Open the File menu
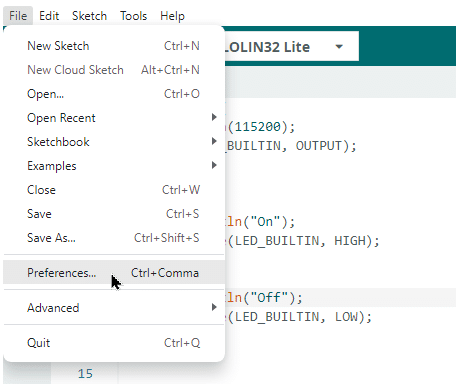The image size is (456, 384). [x=18, y=16]
